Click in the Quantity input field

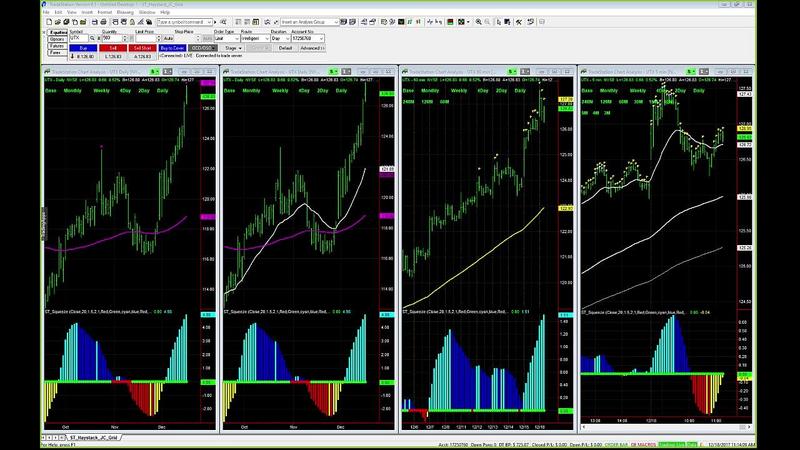[x=112, y=38]
